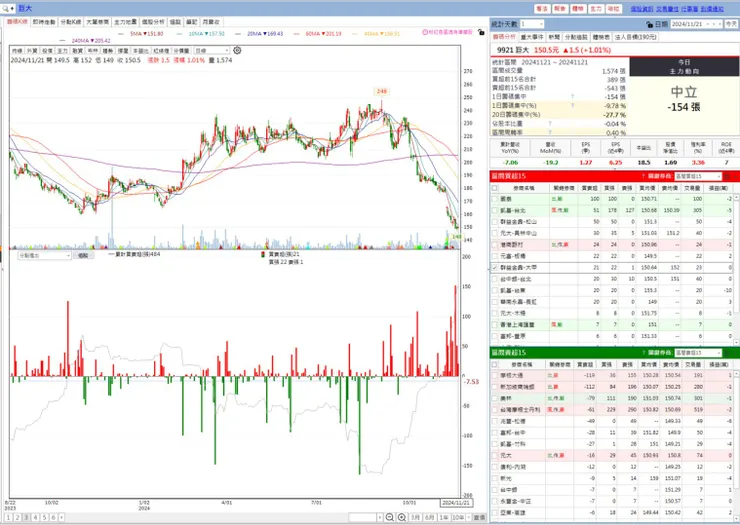The image size is (740, 525).
Task: Open 關鍵券商 dropdown in sell section
Action: pyautogui.click(x=719, y=353)
